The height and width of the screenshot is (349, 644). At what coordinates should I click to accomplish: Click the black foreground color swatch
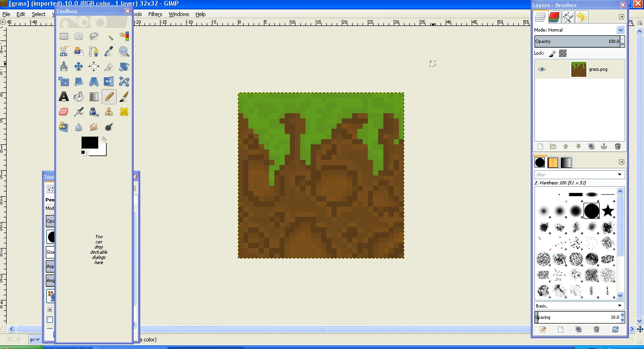[89, 143]
